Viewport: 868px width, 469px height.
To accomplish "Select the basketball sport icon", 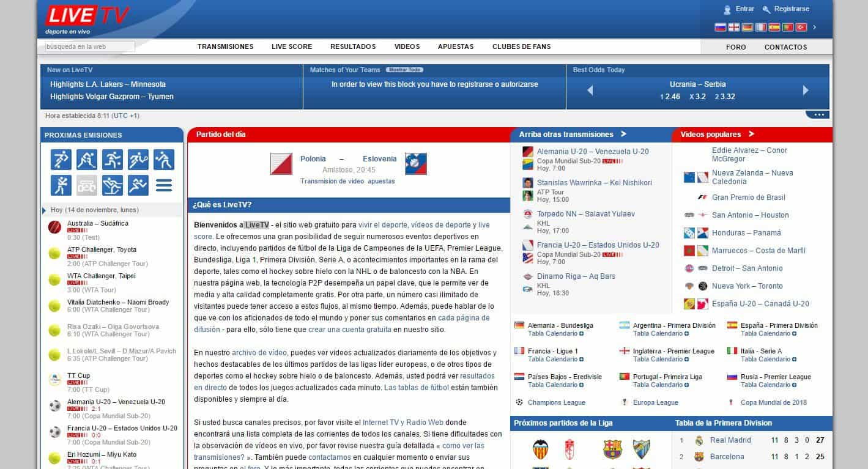I will point(113,160).
